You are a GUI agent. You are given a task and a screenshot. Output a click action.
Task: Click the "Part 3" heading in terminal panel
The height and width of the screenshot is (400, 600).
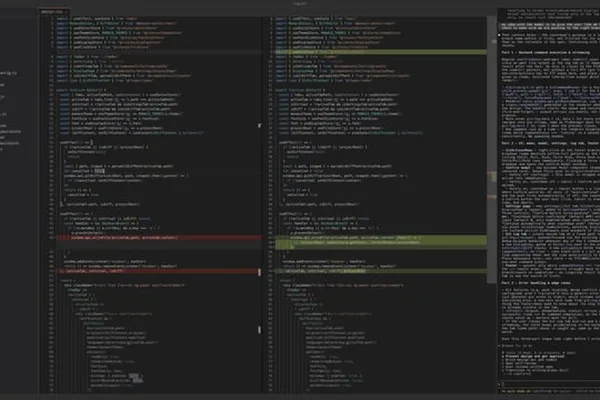(536, 283)
